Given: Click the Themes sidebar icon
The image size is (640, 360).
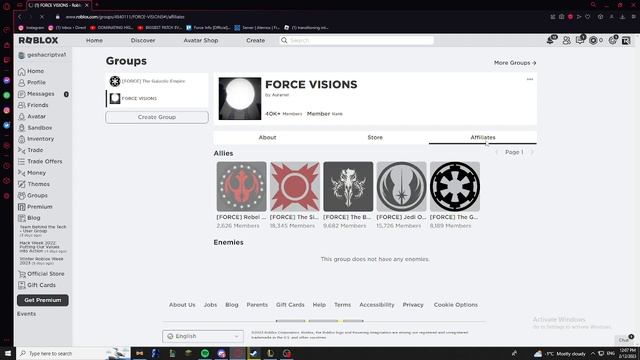Looking at the screenshot, I should pos(22,184).
